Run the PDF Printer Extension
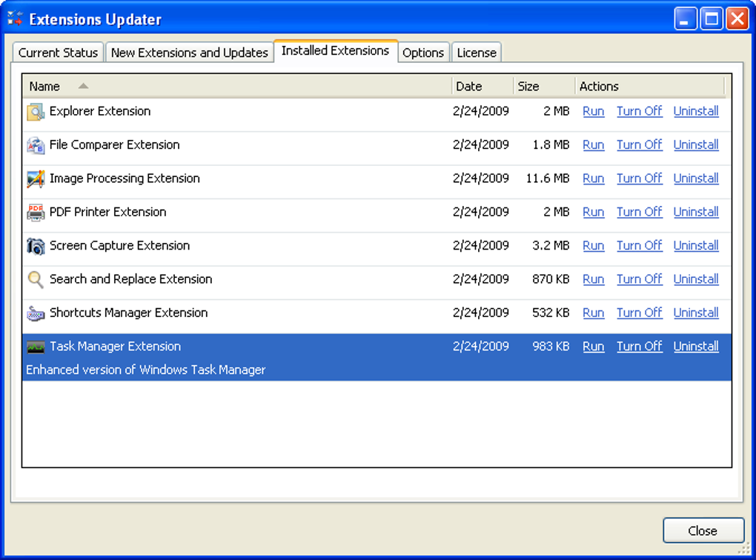Image resolution: width=756 pixels, height=560 pixels. pos(593,212)
